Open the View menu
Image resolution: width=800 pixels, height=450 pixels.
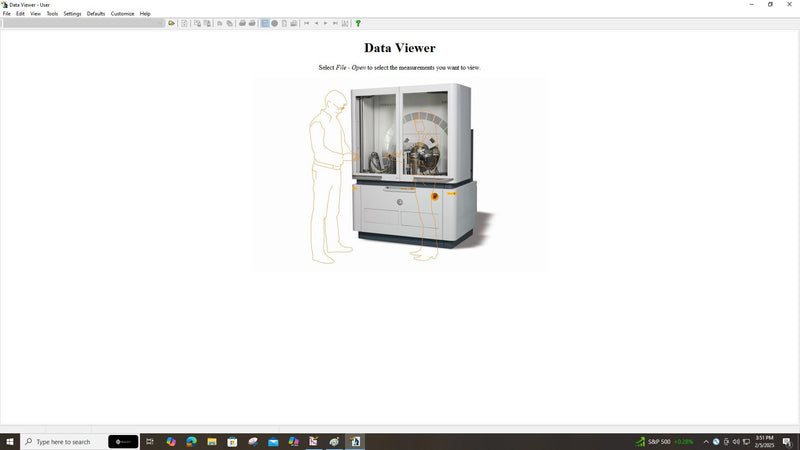[35, 14]
